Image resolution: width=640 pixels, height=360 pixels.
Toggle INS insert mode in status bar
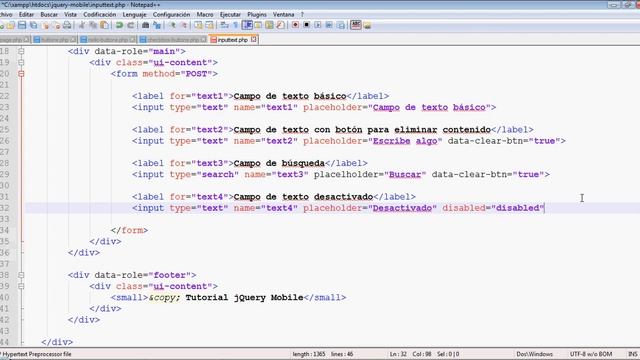(x=633, y=354)
